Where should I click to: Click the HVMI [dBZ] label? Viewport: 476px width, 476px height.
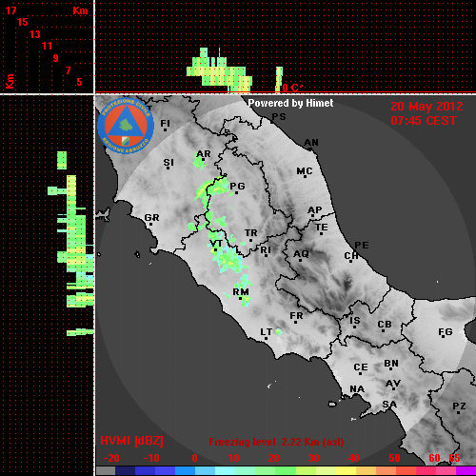pos(131,441)
